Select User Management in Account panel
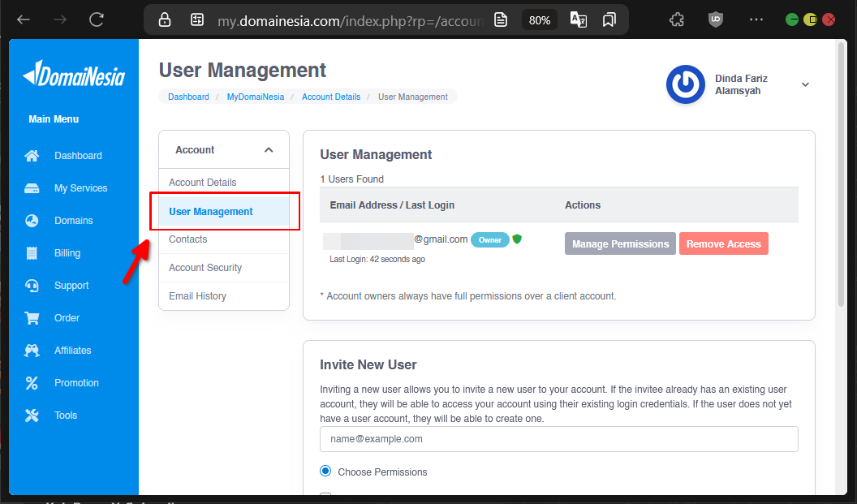 223,212
